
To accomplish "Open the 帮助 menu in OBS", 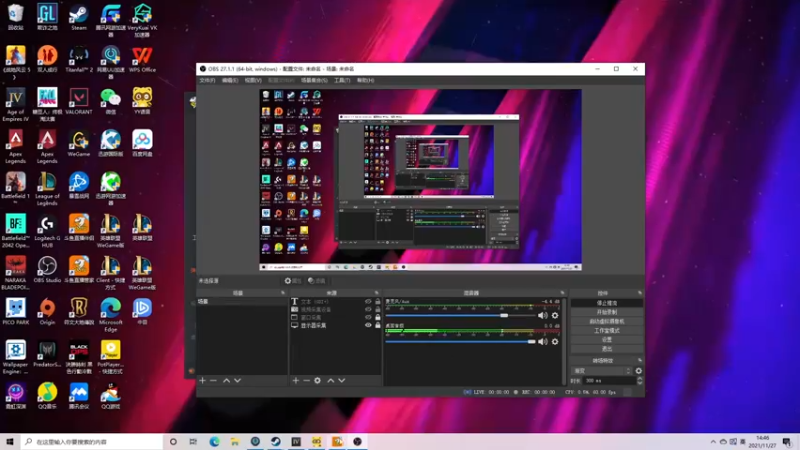I will [365, 81].
